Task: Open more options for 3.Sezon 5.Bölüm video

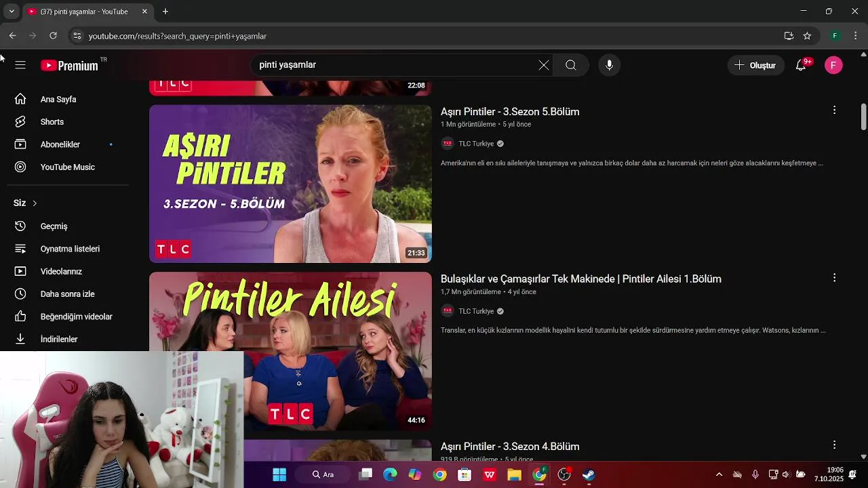Action: point(834,110)
